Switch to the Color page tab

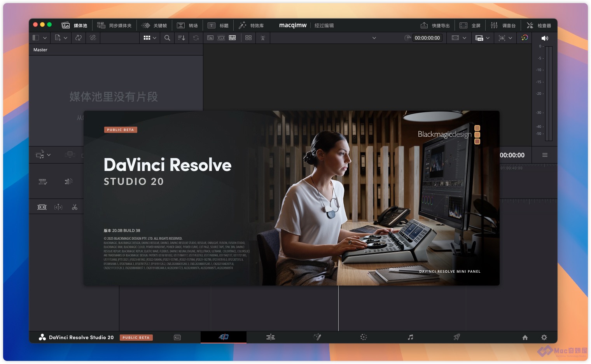tap(364, 337)
